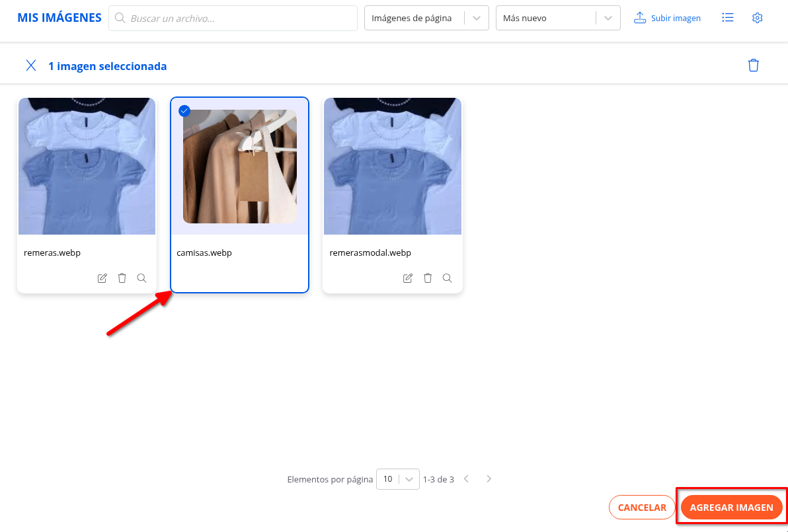
Task: Open the items-per-page dropdown showing 10
Action: (x=397, y=479)
